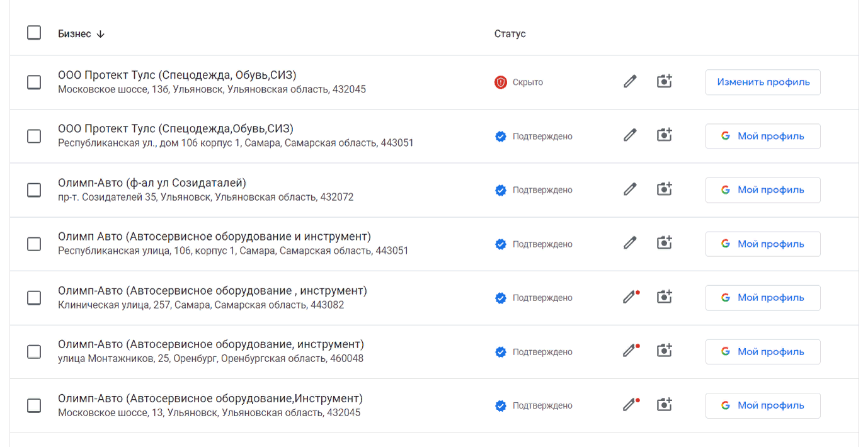Click name ООО Протект Тулс (Спецодежда, Обувь,СИЗ)
The width and height of the screenshot is (868, 447).
click(x=177, y=75)
